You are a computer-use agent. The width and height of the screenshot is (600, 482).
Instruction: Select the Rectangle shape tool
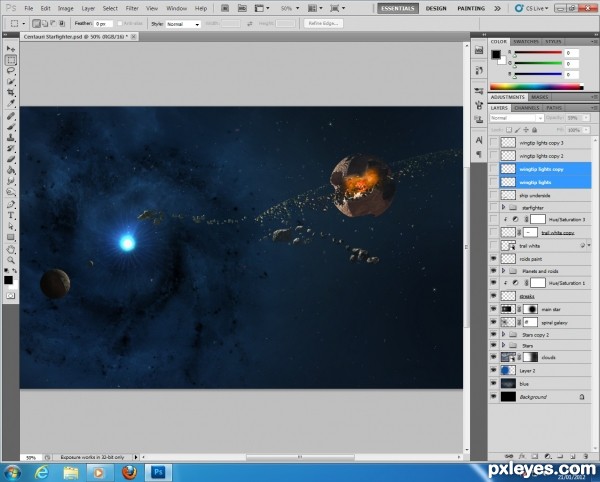point(11,237)
